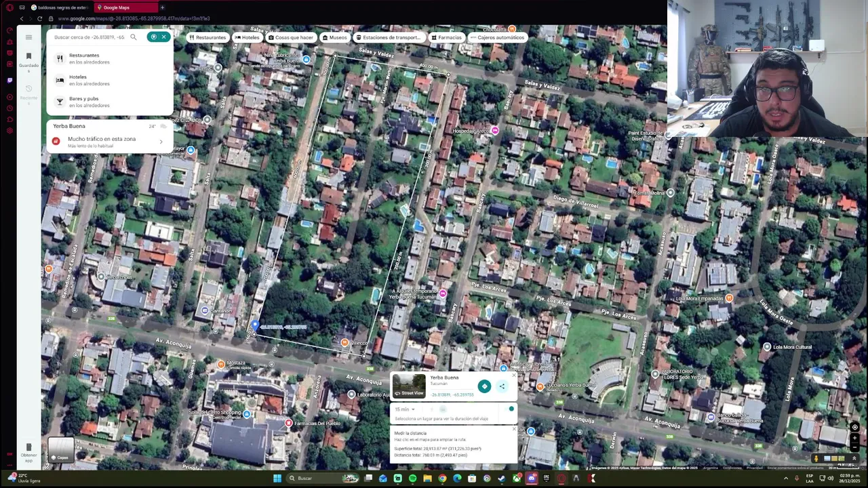The width and height of the screenshot is (868, 488).
Task: Click the Cajeros automáticos chip
Action: point(497,37)
